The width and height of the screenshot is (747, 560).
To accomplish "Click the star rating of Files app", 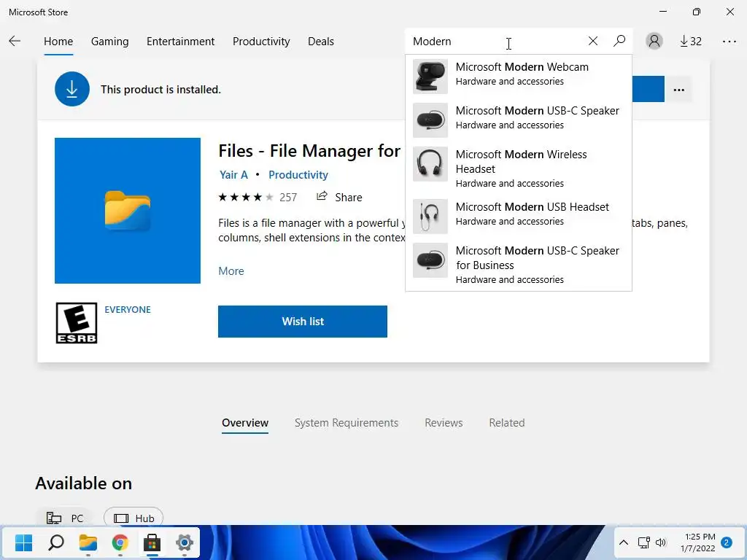I will coord(246,197).
